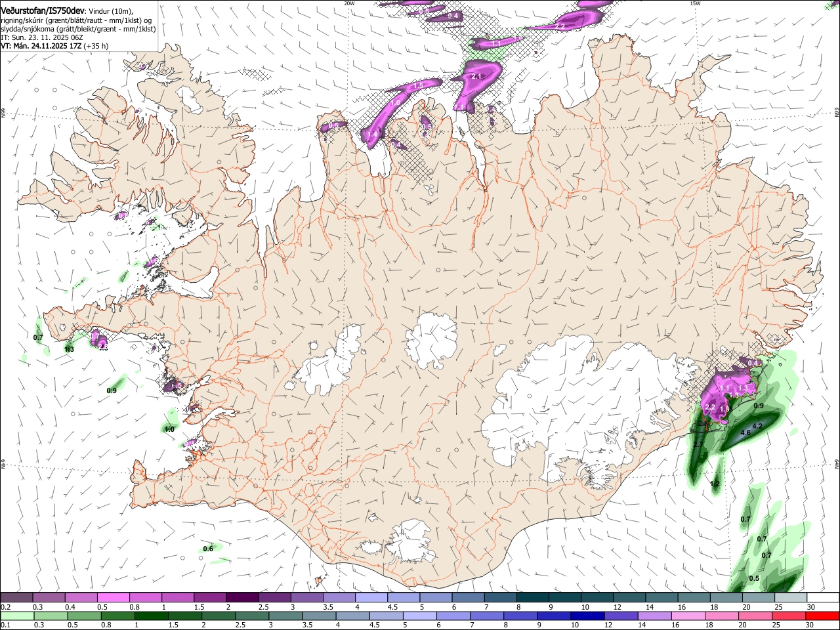Screen dimensions: 840x630
Task: Click the 0.6 rain value offshore
Action: (x=208, y=549)
